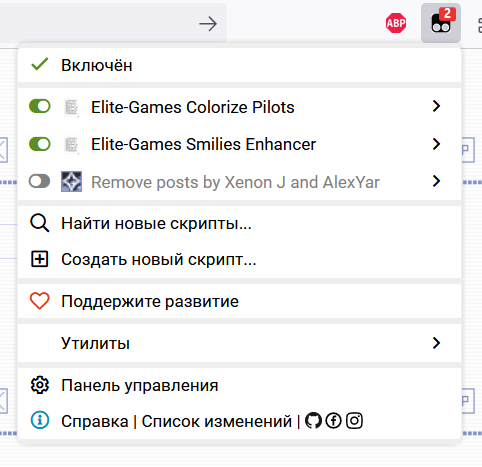Open the Facebook icon link
Screen dimensions: 482x467
coord(333,420)
